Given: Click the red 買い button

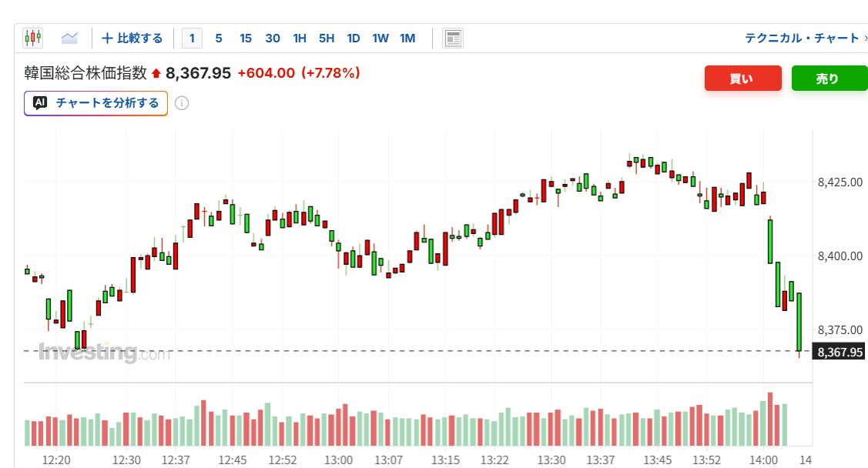Looking at the screenshot, I should click(x=743, y=78).
